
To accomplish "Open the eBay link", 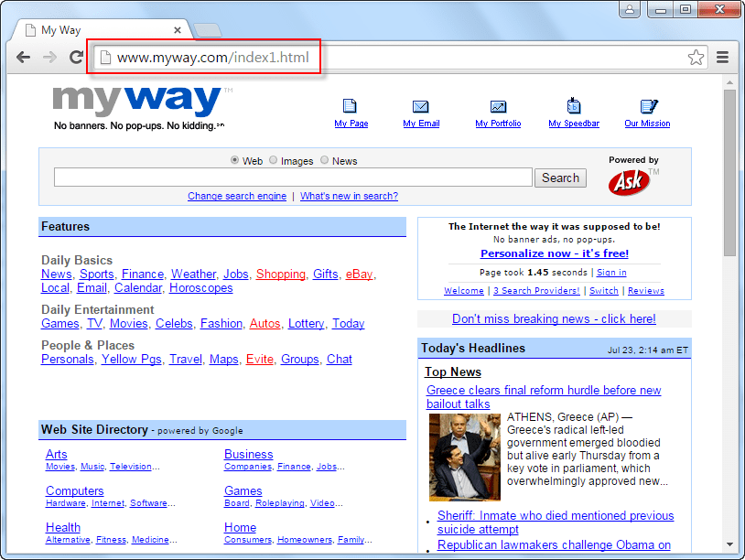I will coord(359,275).
